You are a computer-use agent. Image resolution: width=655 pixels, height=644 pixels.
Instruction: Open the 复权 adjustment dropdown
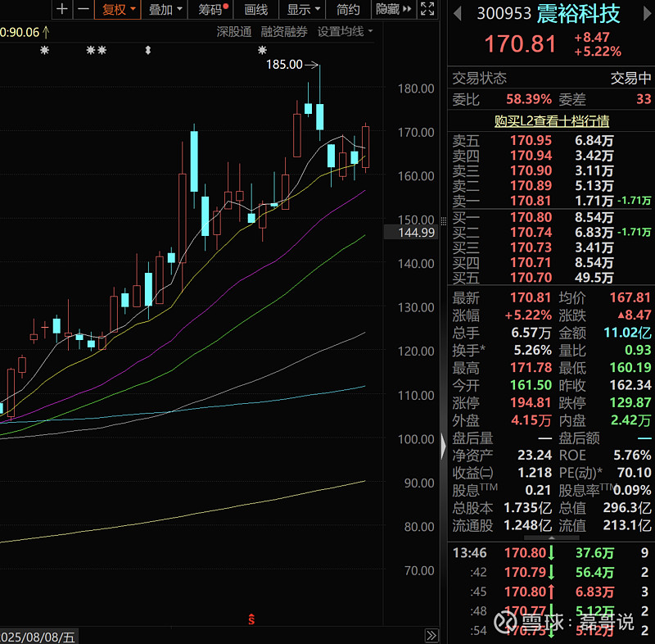click(118, 9)
